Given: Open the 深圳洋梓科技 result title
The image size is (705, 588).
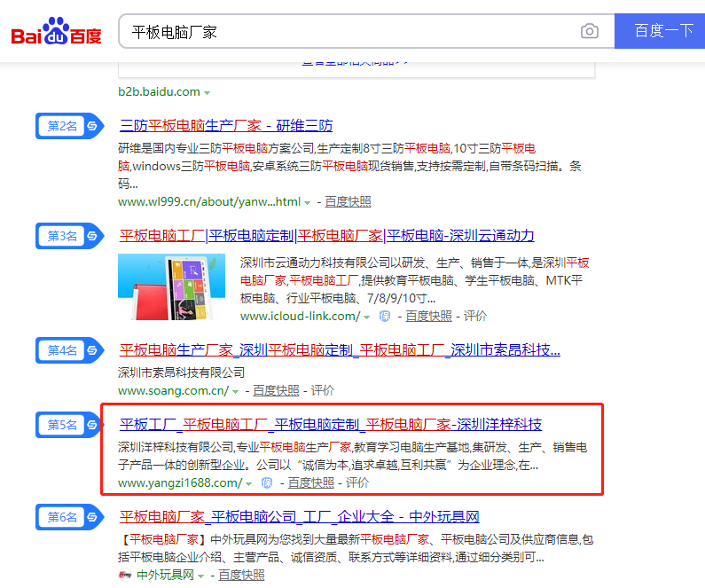Looking at the screenshot, I should 331,424.
